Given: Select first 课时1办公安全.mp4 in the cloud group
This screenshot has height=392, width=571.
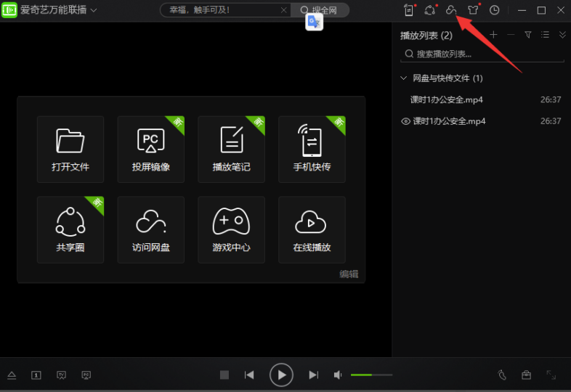Looking at the screenshot, I should point(447,99).
